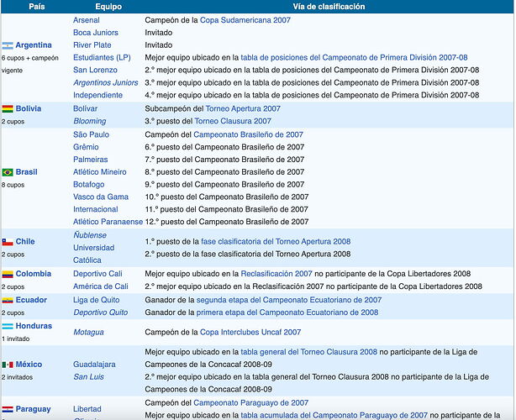Open Copa Interclubes Uncaf 2007 link
The width and height of the screenshot is (516, 420).
click(x=250, y=332)
